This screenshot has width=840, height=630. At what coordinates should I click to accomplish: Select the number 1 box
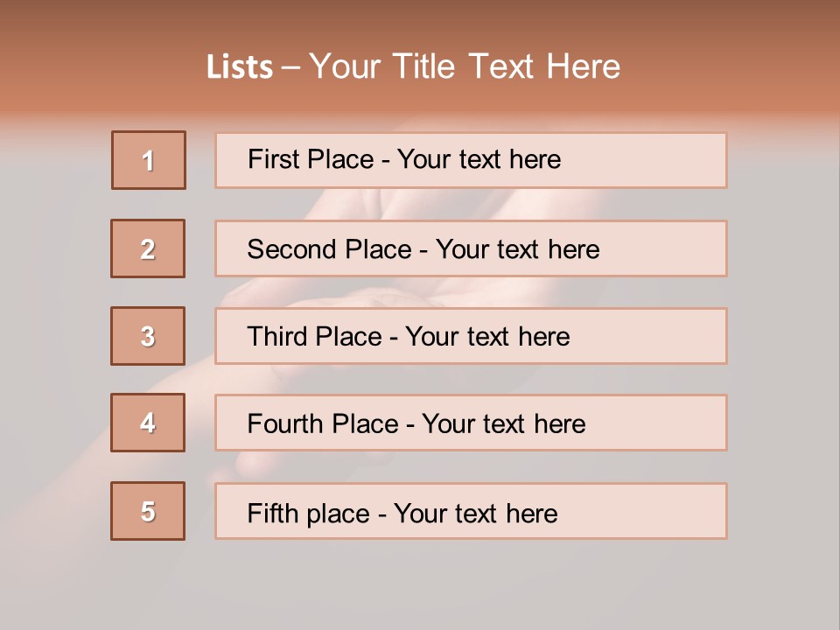[148, 160]
